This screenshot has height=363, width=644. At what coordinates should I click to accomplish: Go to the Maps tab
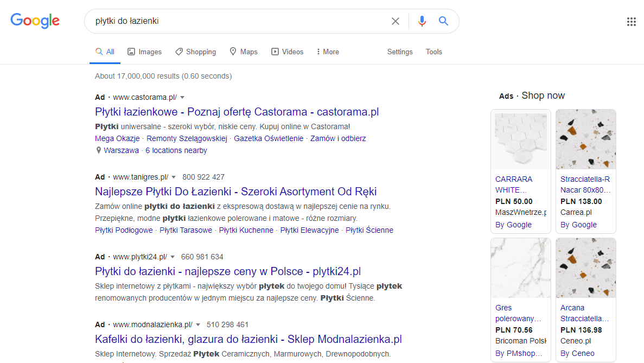tap(243, 52)
